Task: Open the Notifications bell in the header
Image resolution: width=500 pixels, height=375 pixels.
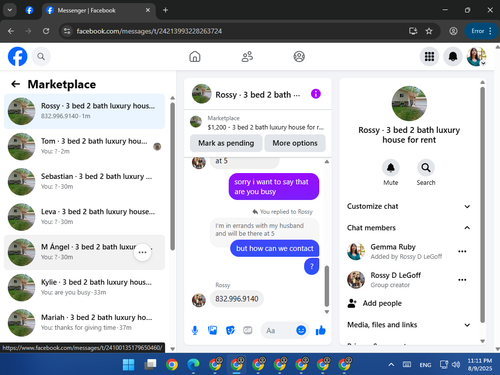Action: pyautogui.click(x=453, y=57)
